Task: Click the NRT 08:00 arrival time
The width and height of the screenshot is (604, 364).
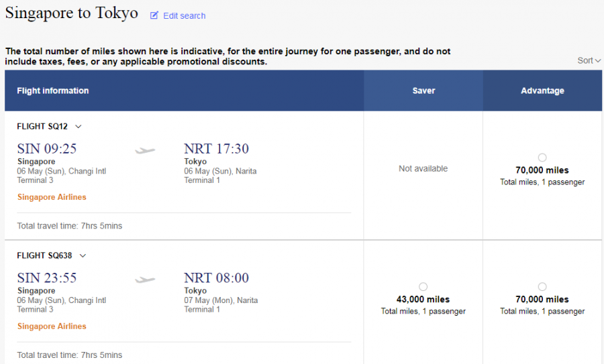Action: coord(216,278)
